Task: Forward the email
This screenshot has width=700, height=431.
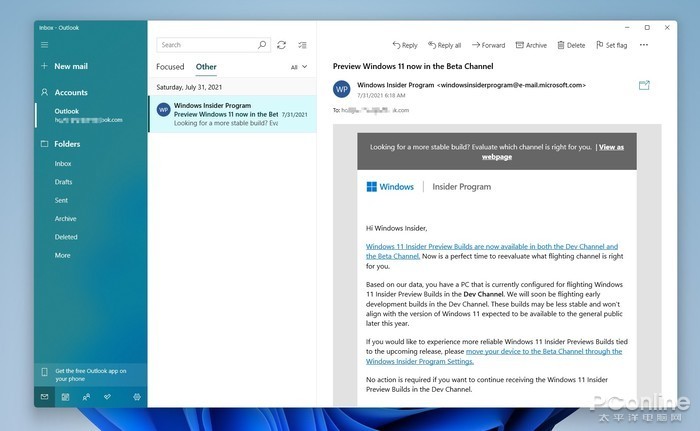Action: coord(488,45)
